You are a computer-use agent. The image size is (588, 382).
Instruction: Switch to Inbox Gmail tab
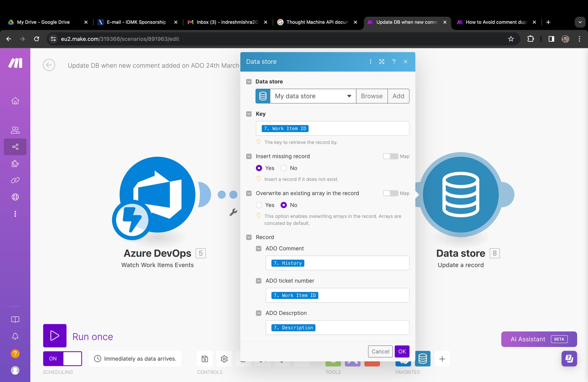click(x=227, y=22)
